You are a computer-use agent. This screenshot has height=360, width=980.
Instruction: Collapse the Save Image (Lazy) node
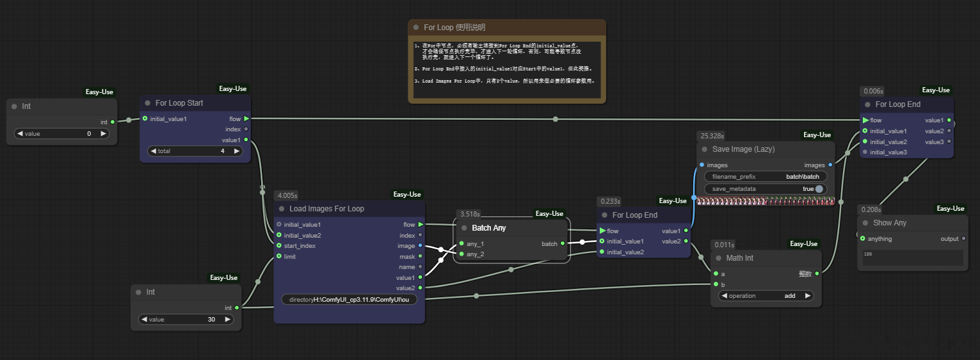coord(704,149)
